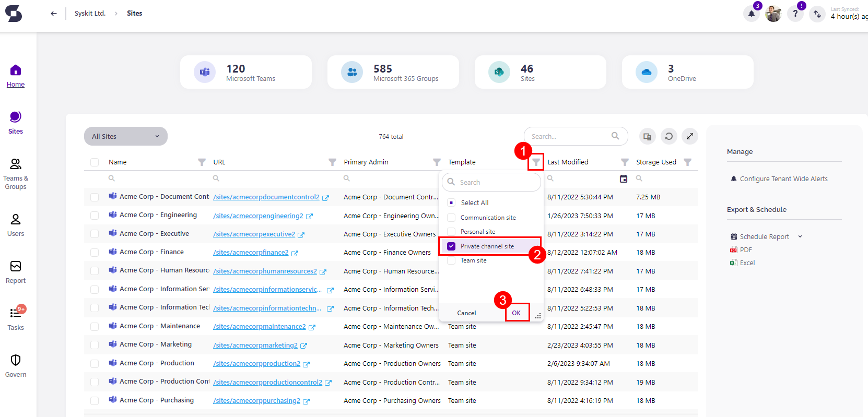Open Home in the sidebar
868x417 pixels.
click(x=16, y=76)
